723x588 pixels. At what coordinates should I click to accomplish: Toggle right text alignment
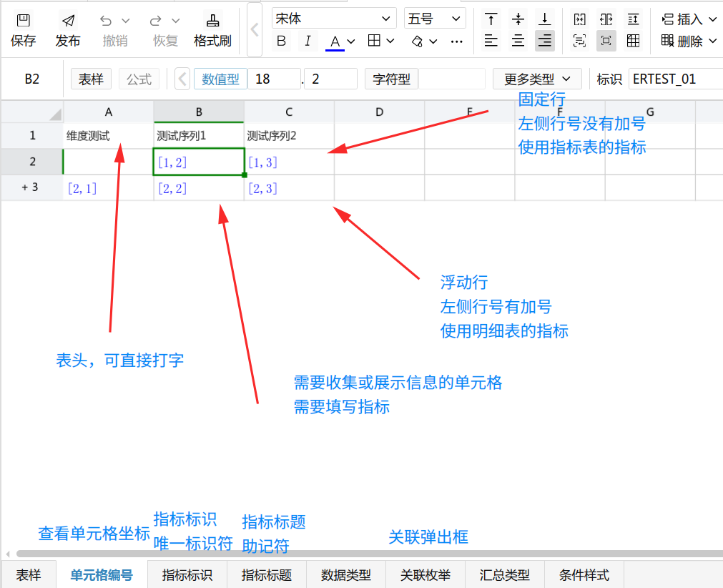click(x=545, y=41)
